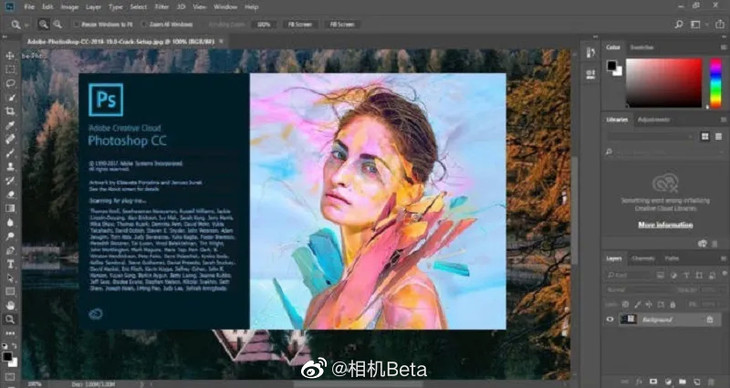Click the rainbow hue slider strip
Image resolution: width=730 pixels, height=388 pixels.
click(716, 83)
